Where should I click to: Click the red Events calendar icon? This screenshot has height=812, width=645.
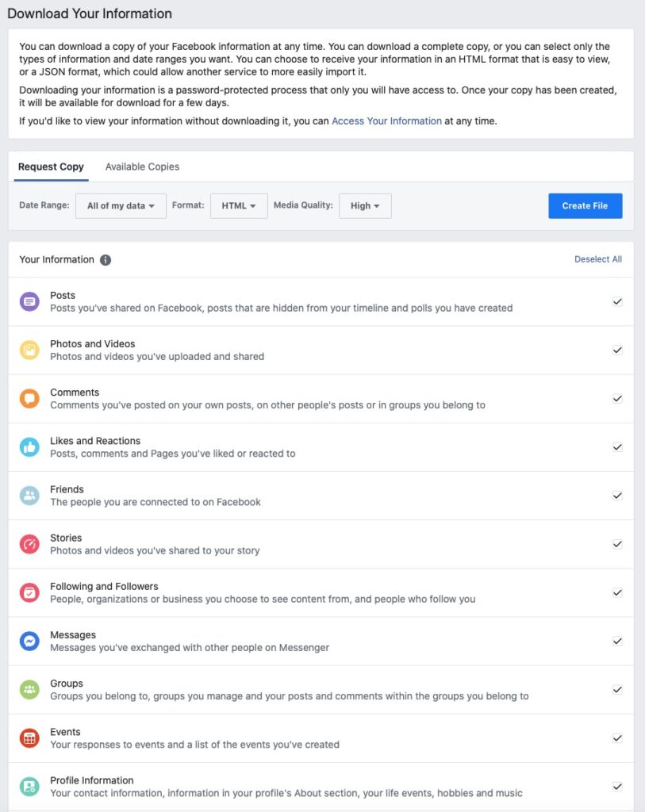pos(29,738)
